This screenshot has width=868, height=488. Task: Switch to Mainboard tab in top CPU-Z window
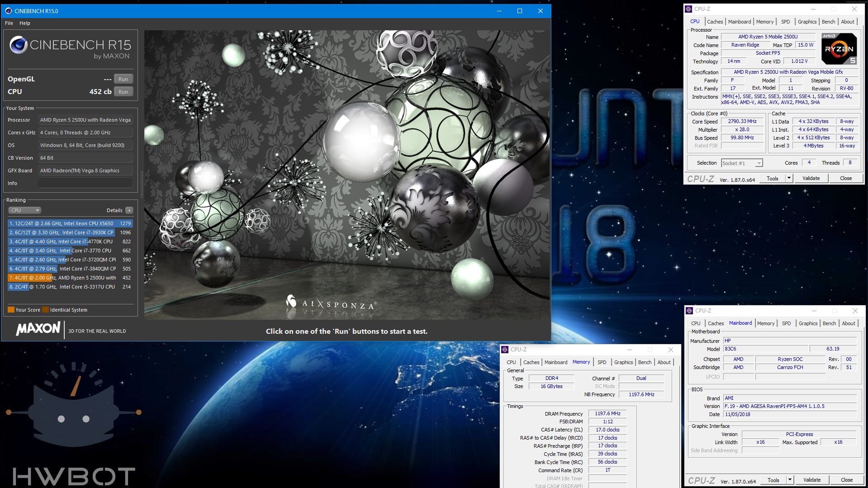tap(740, 22)
